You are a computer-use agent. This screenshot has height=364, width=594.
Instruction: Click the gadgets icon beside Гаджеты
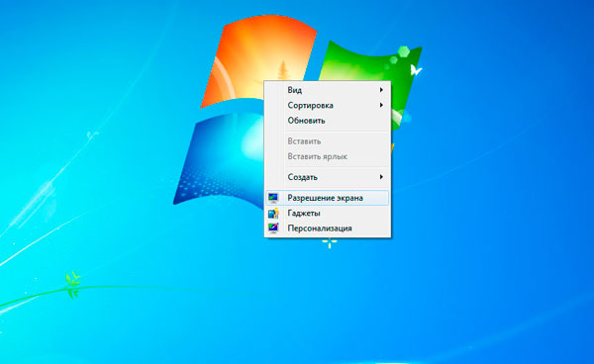(273, 213)
